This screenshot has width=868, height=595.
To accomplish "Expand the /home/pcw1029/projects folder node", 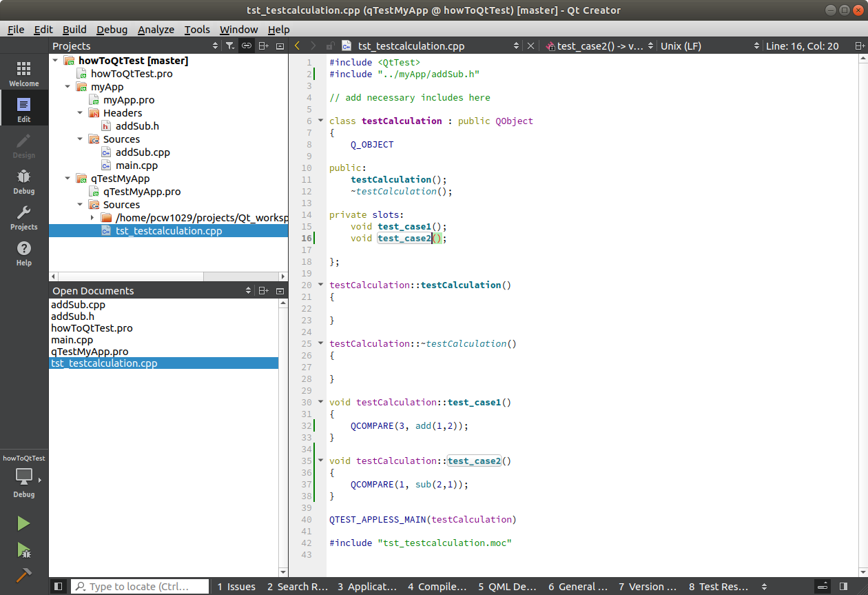I will tap(93, 218).
